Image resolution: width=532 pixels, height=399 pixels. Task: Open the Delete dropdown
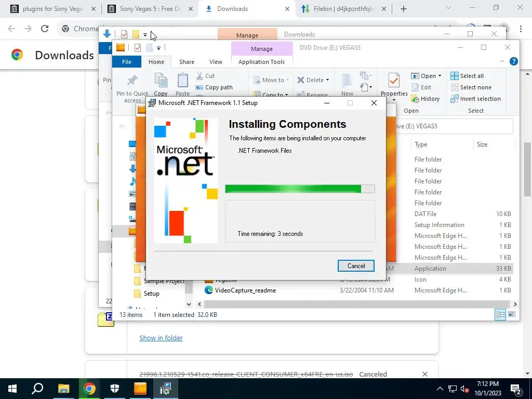click(313, 80)
